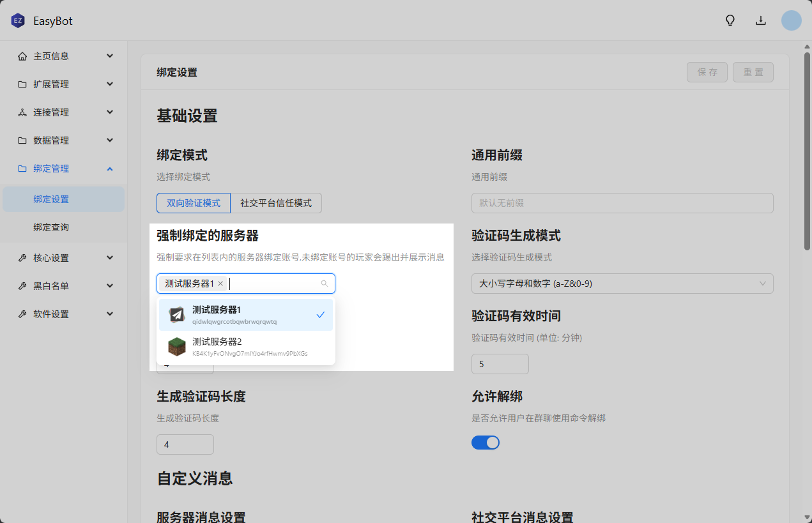Click the download icon in header

pos(761,20)
